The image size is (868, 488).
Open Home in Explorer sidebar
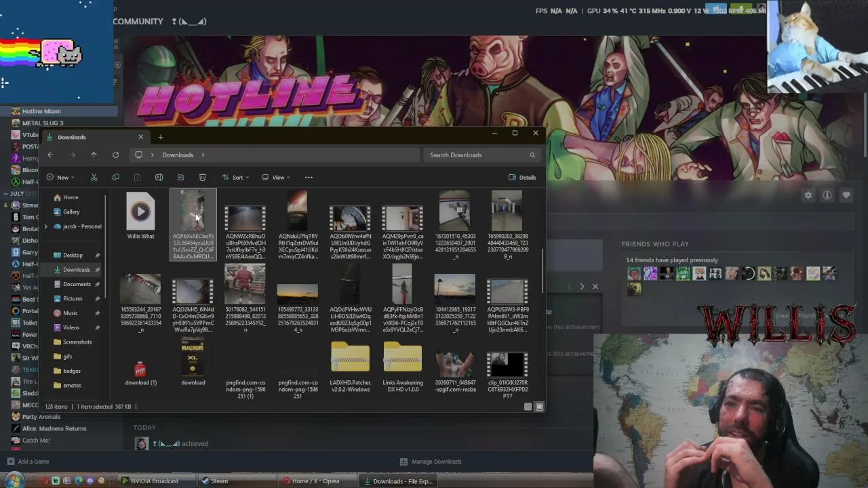tap(71, 197)
